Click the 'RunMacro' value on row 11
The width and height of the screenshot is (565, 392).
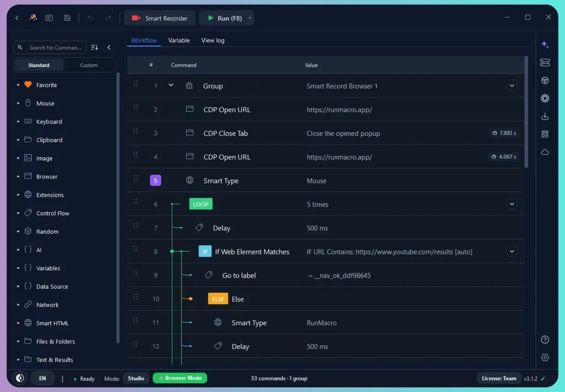pos(322,322)
